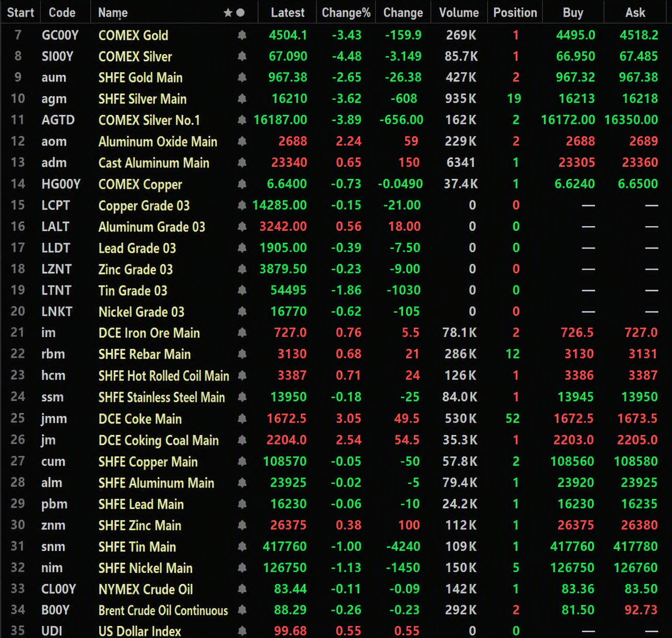Sort by the Volume column header

[x=459, y=13]
